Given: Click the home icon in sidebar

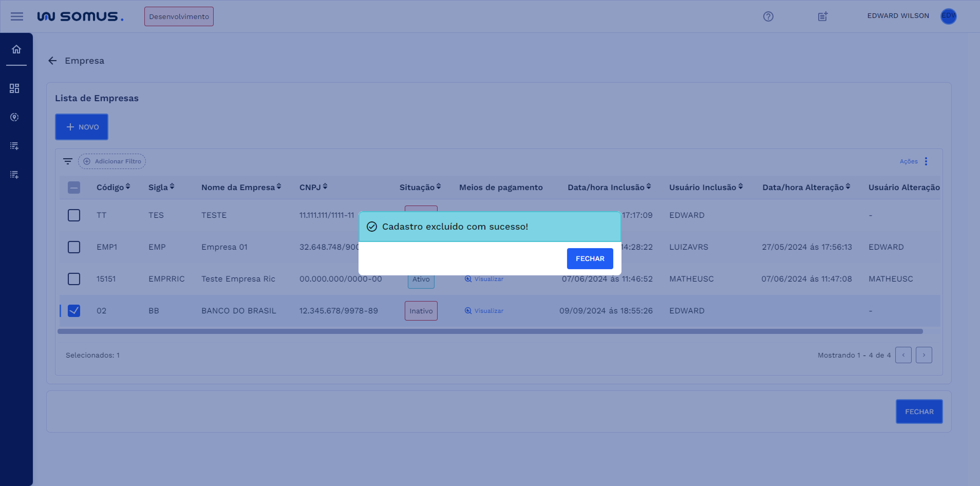Looking at the screenshot, I should pyautogui.click(x=16, y=50).
